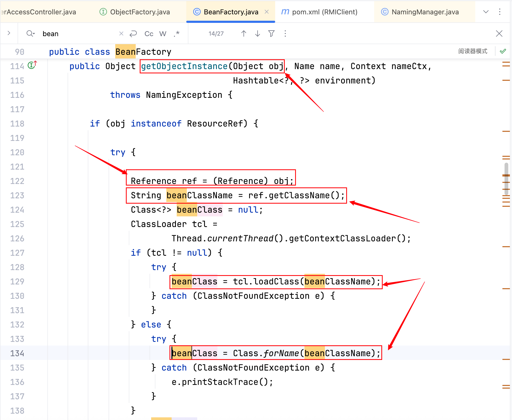The width and height of the screenshot is (512, 420).
Task: Click the reader mode label
Action: (x=473, y=51)
